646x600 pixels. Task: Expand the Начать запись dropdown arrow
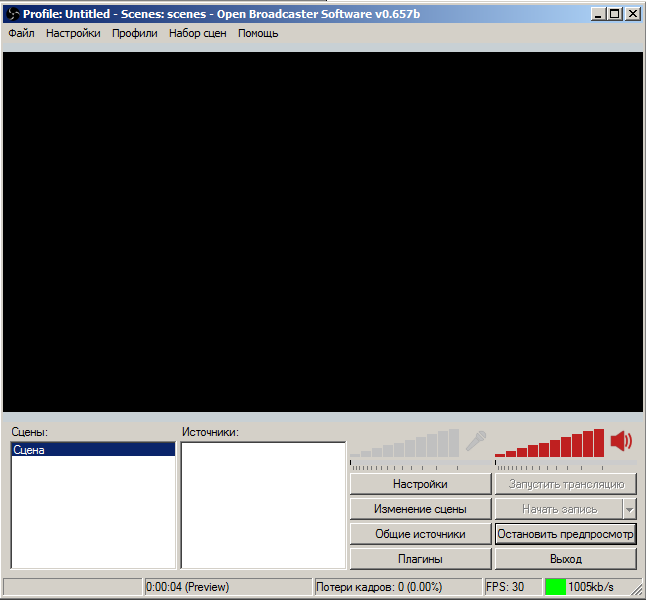click(630, 509)
